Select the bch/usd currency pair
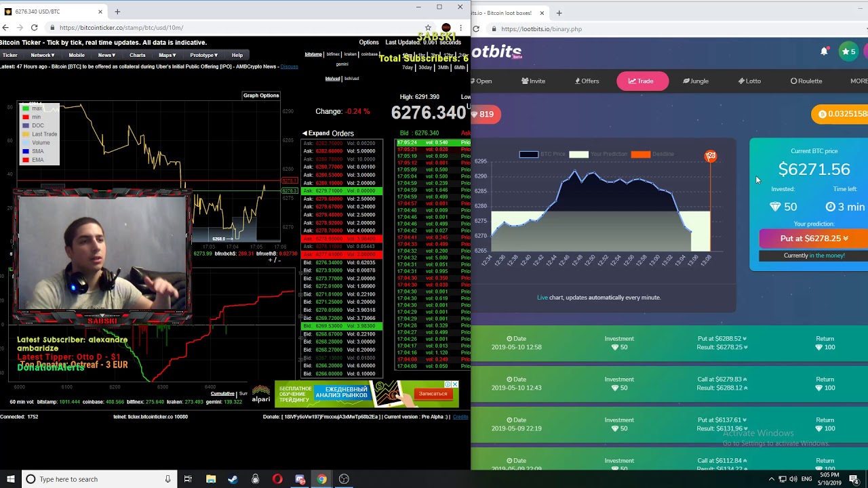This screenshot has width=868, height=488. (351, 79)
